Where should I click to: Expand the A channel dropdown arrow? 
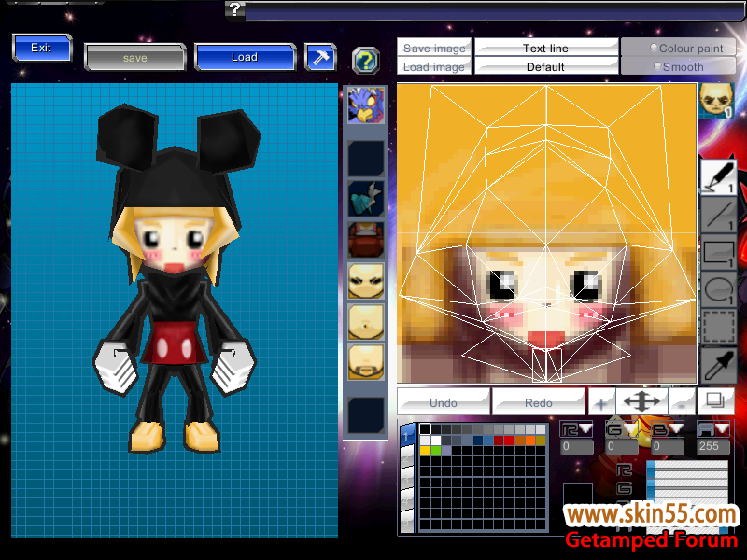click(x=723, y=428)
